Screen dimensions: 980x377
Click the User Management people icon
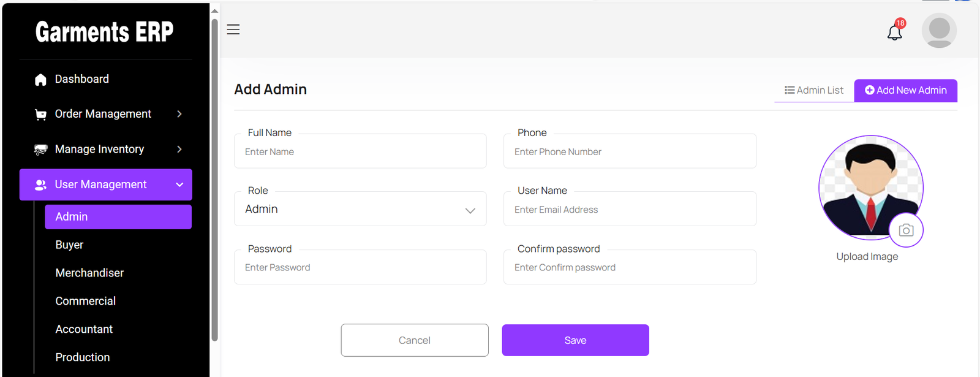pyautogui.click(x=40, y=185)
